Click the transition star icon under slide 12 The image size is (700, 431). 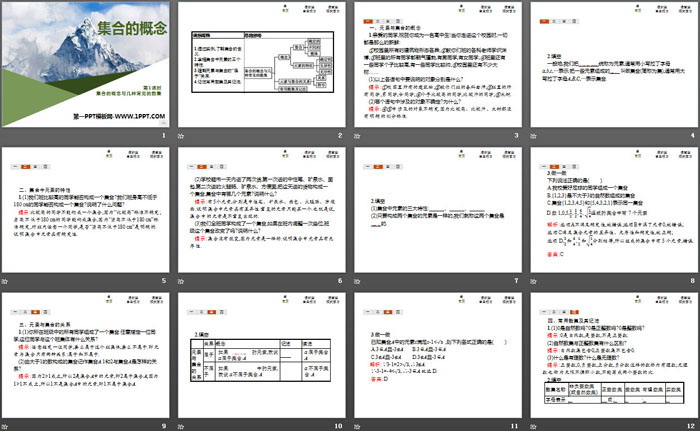[535, 426]
